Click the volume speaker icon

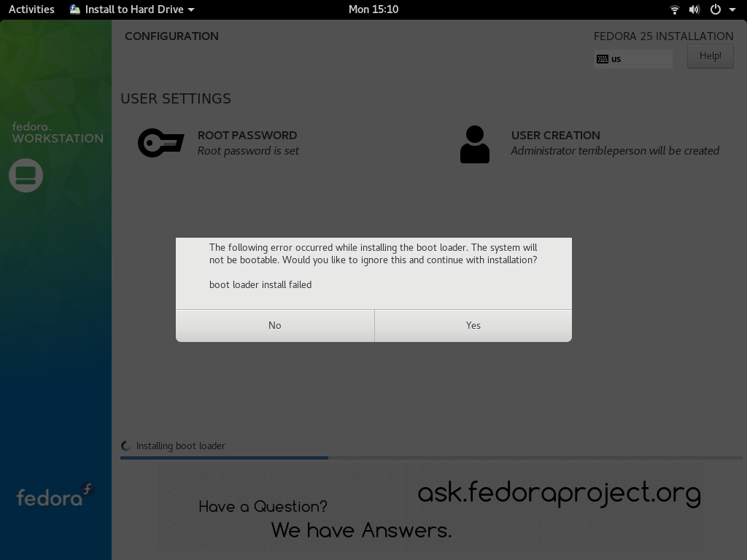pyautogui.click(x=694, y=9)
